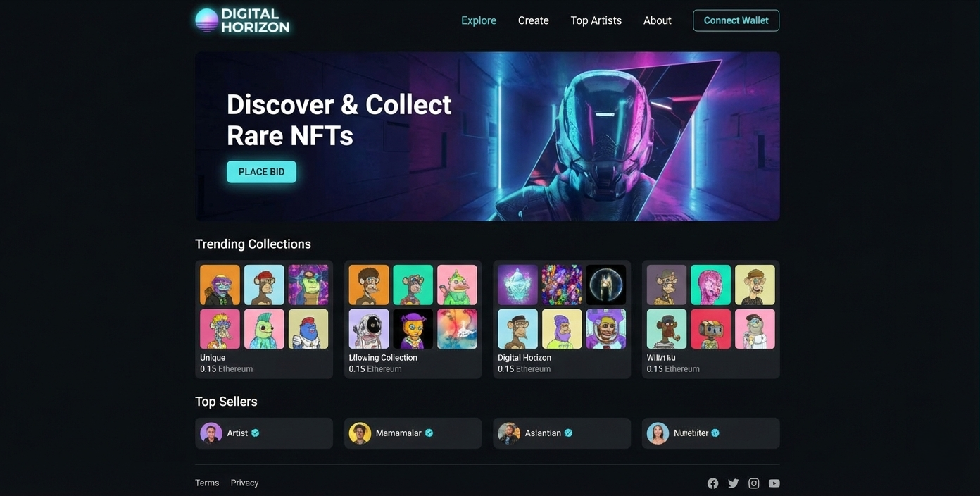Go to the Create page

[x=533, y=20]
